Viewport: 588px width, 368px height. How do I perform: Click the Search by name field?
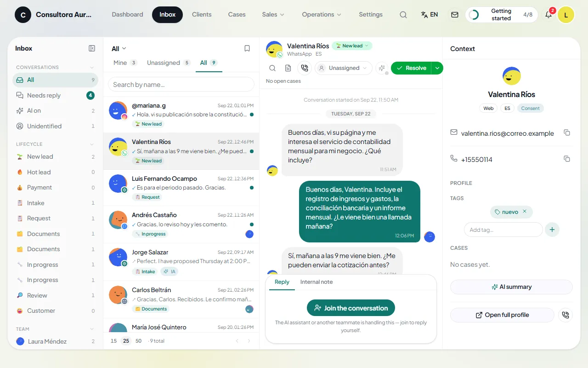pos(181,84)
